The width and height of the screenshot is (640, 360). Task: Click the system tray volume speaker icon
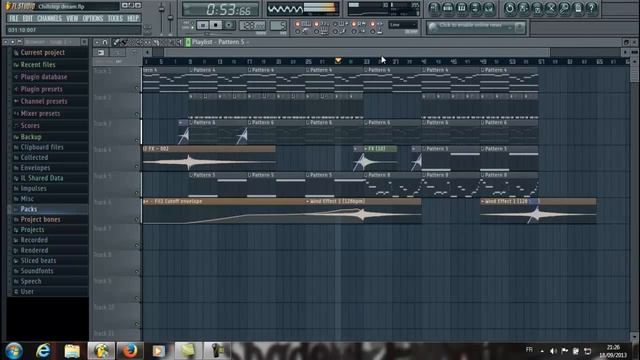click(x=553, y=351)
